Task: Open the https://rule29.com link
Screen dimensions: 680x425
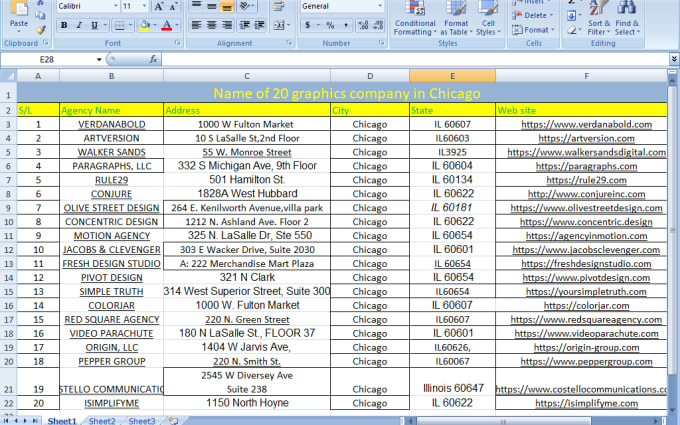Action: tap(586, 180)
